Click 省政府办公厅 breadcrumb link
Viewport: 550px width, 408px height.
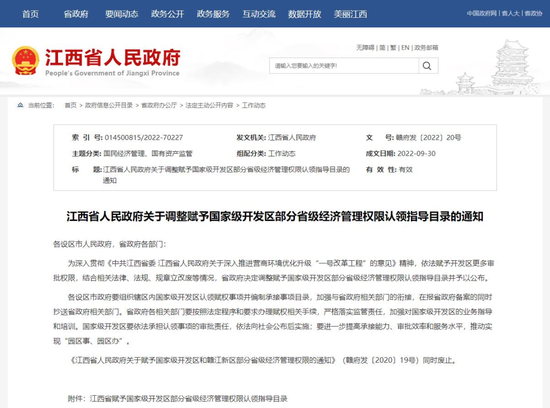(x=159, y=105)
